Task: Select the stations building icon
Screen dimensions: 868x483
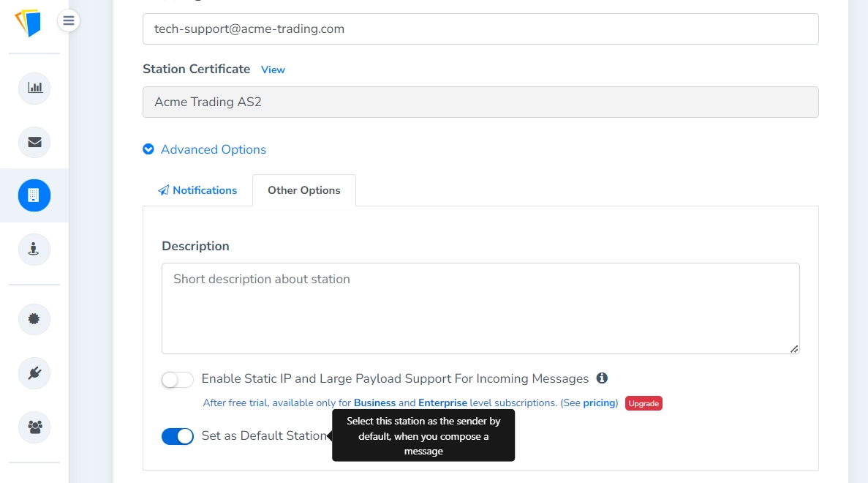Action: pos(34,195)
